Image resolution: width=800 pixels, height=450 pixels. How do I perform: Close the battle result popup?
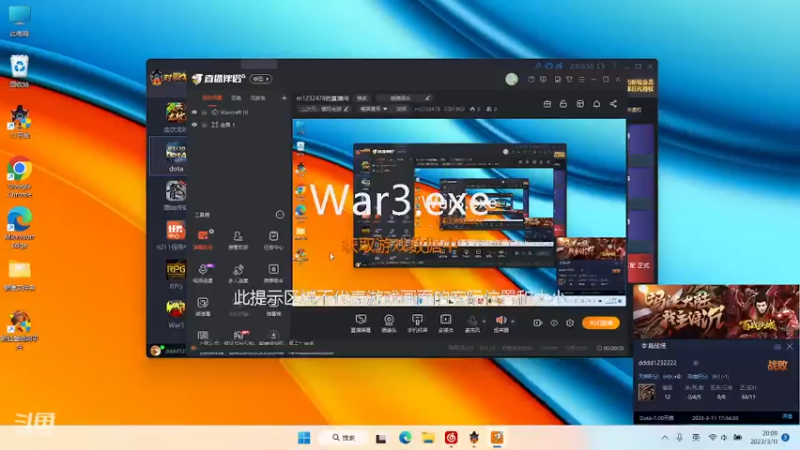(x=790, y=346)
